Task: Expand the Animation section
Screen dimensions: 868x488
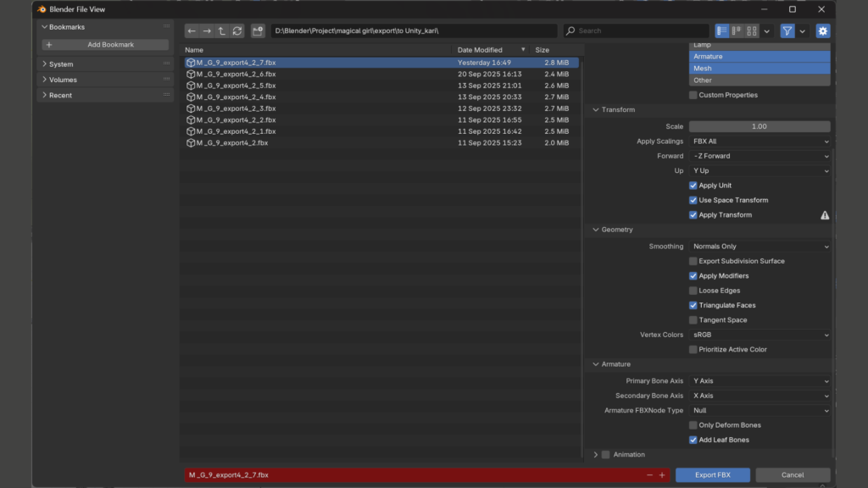Action: click(x=596, y=455)
